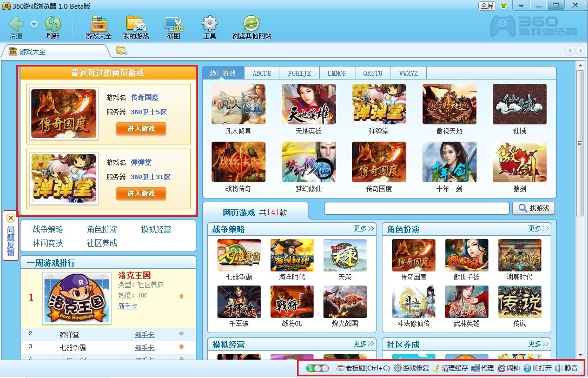Open the 战将OL game thumbnail

coord(292,302)
